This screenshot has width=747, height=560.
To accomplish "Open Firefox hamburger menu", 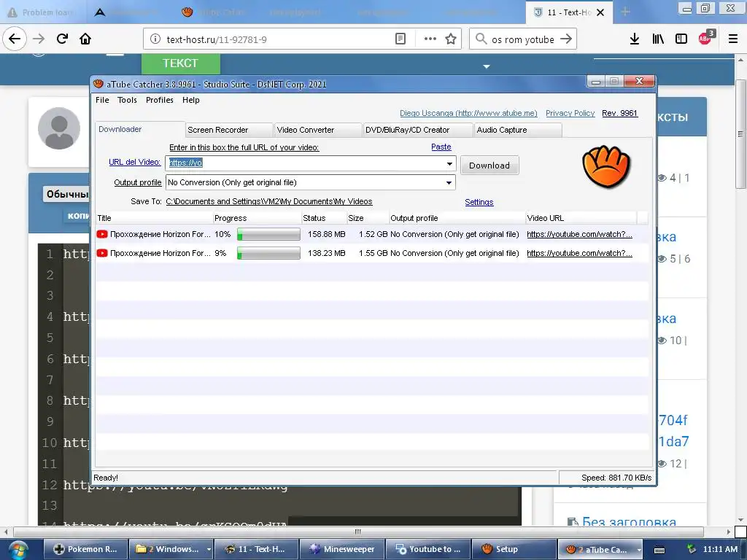I will 733,39.
